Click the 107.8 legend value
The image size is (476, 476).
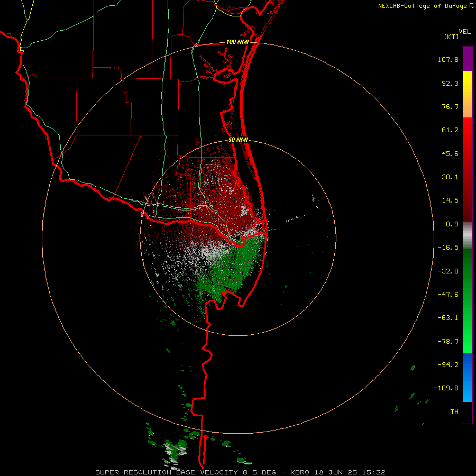click(x=448, y=59)
